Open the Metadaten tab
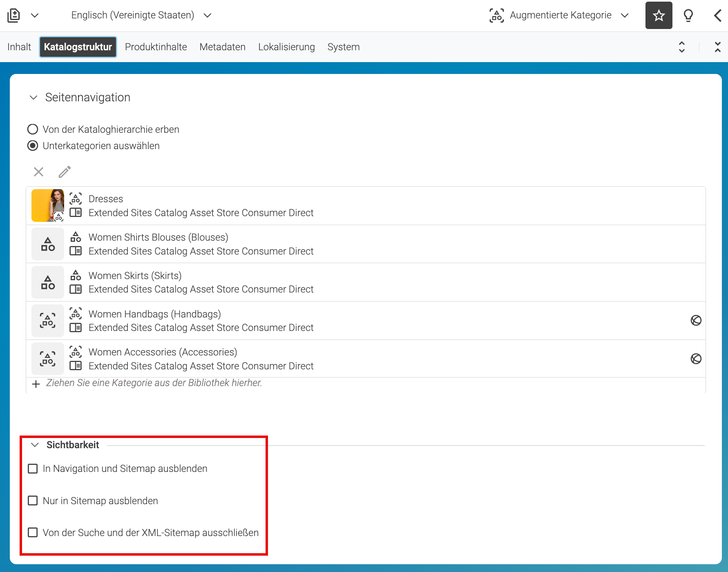 tap(223, 47)
